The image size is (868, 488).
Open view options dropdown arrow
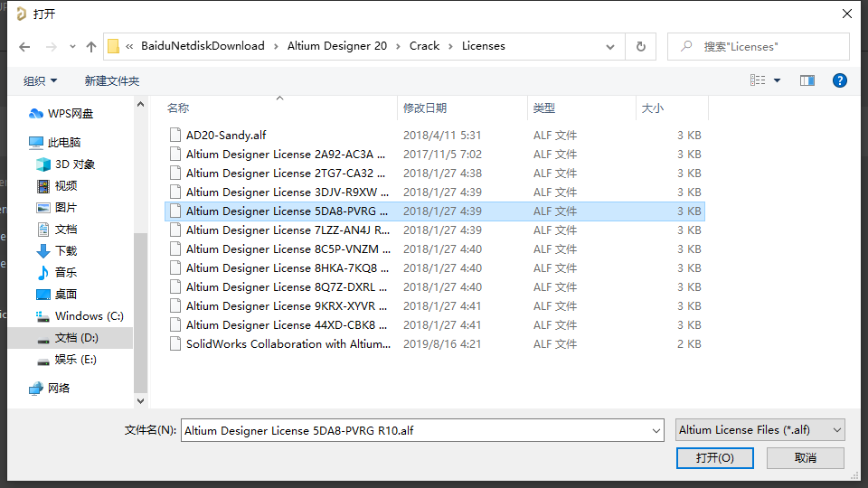click(777, 80)
